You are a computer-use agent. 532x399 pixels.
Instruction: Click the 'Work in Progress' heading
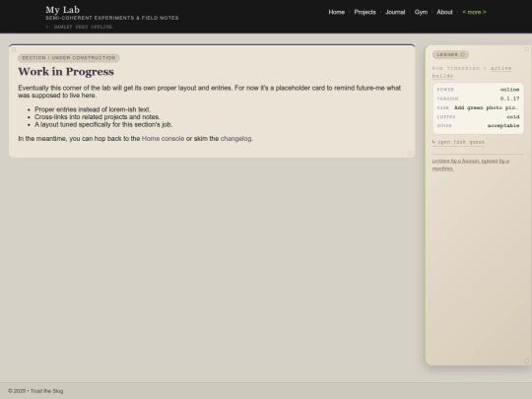point(66,72)
